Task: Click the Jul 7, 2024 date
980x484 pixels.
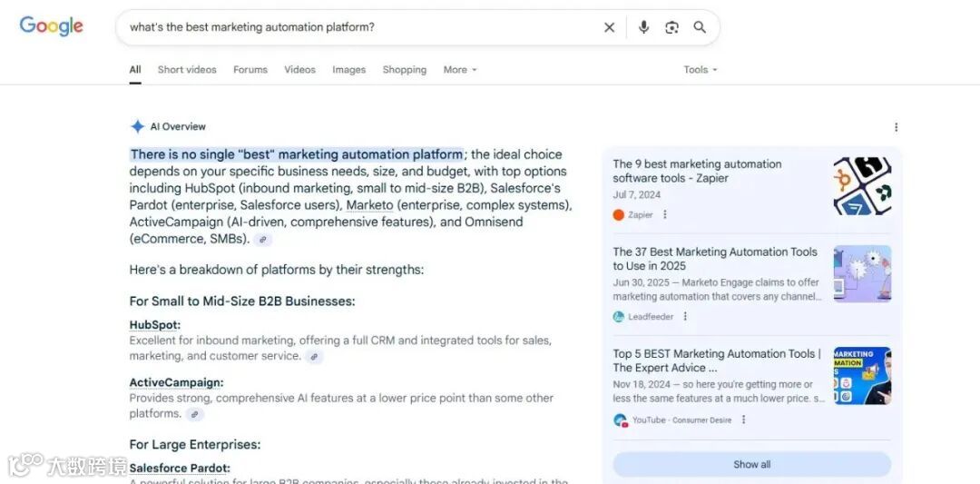Action: click(x=637, y=195)
